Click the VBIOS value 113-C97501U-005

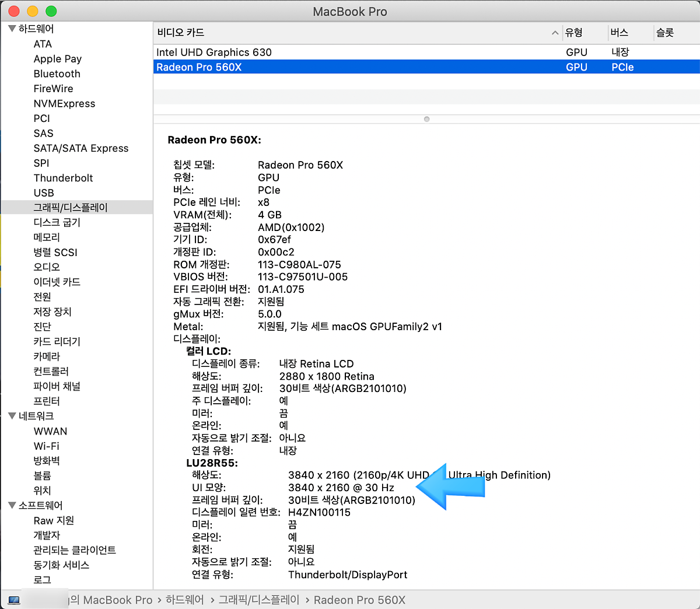click(x=303, y=276)
